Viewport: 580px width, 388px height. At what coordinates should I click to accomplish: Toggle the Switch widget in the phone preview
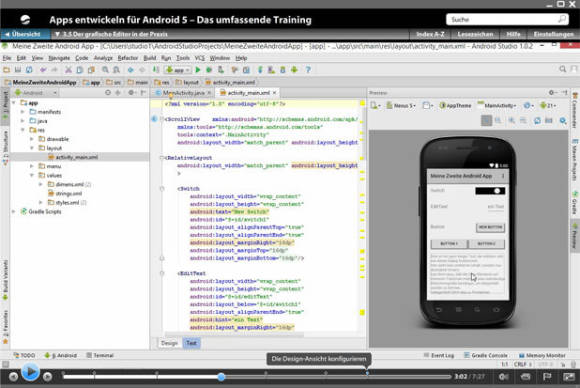click(490, 191)
